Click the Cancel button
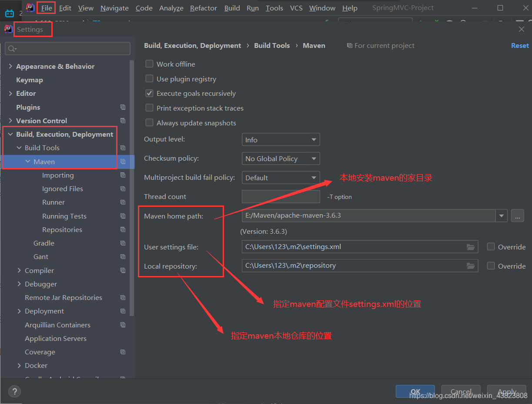Image resolution: width=532 pixels, height=404 pixels. [461, 391]
